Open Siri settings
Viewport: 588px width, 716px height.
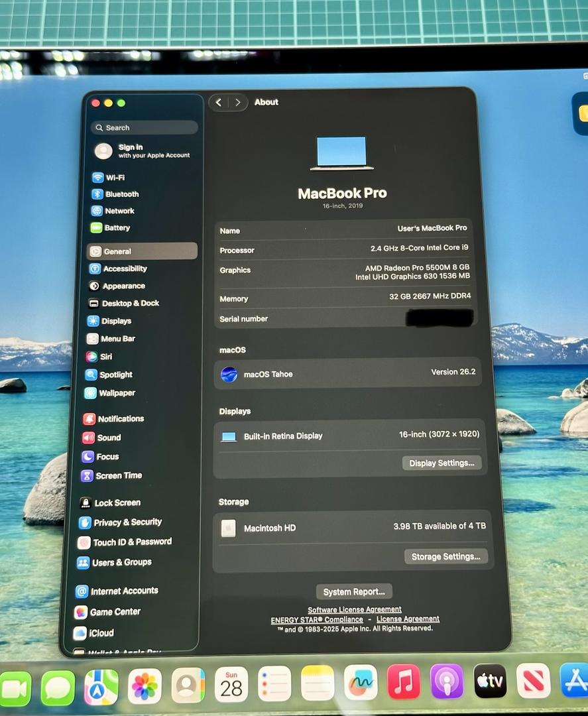(x=99, y=357)
